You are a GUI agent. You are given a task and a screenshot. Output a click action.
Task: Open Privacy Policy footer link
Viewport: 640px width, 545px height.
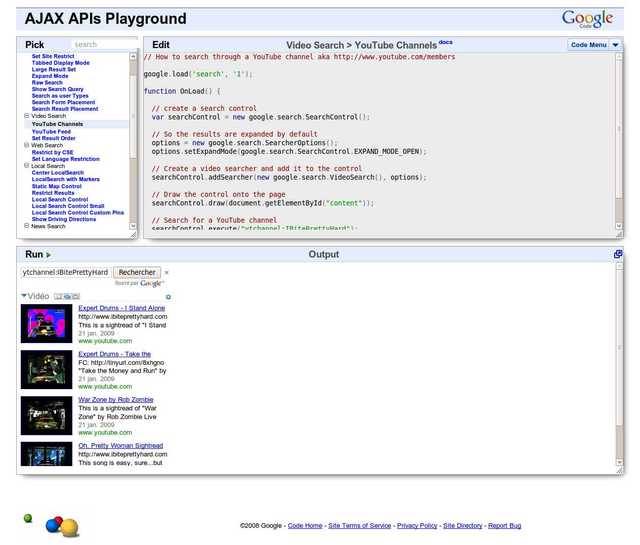point(417,526)
